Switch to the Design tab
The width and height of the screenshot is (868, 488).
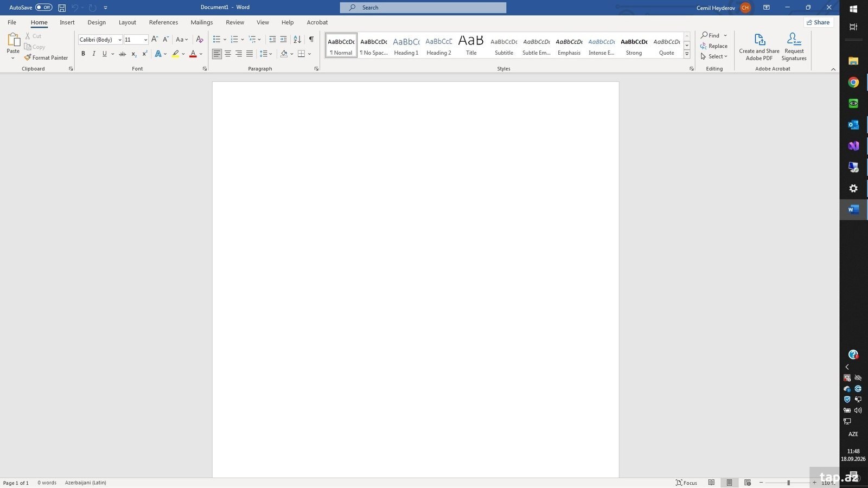pyautogui.click(x=97, y=22)
